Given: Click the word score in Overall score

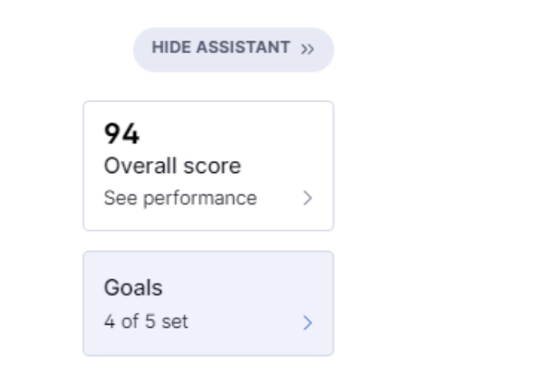Looking at the screenshot, I should [213, 167].
